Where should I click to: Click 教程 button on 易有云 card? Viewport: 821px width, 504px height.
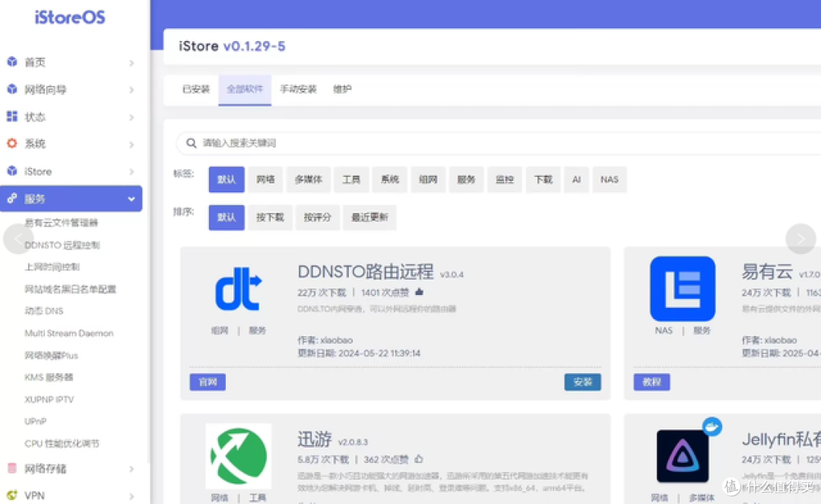[652, 382]
